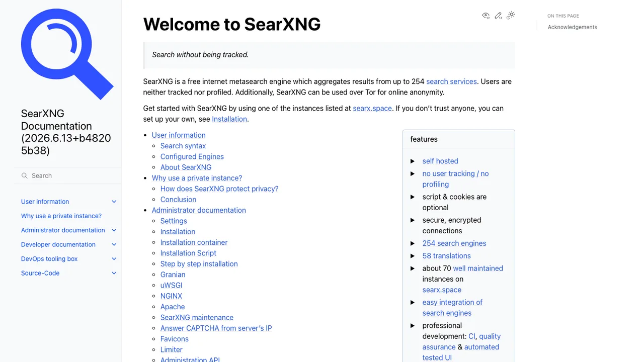Open 58 translations link
644x362 pixels.
[x=447, y=256]
